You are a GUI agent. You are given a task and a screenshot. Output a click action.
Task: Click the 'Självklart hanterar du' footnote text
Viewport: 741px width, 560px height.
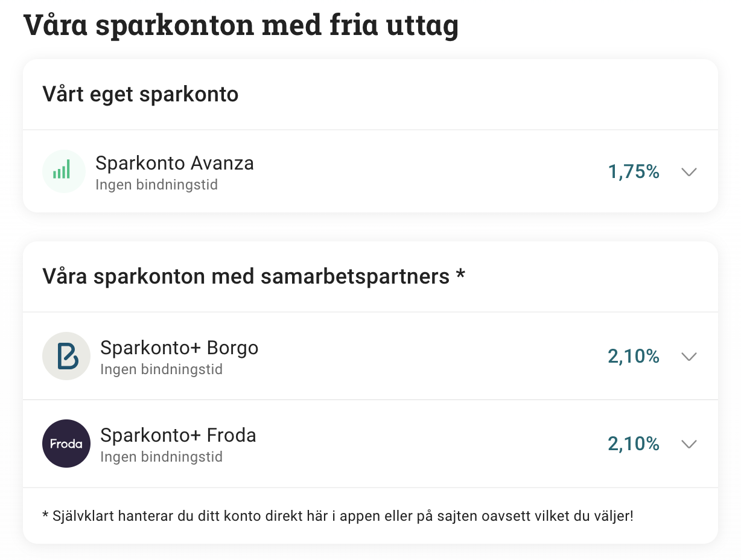coord(338,516)
